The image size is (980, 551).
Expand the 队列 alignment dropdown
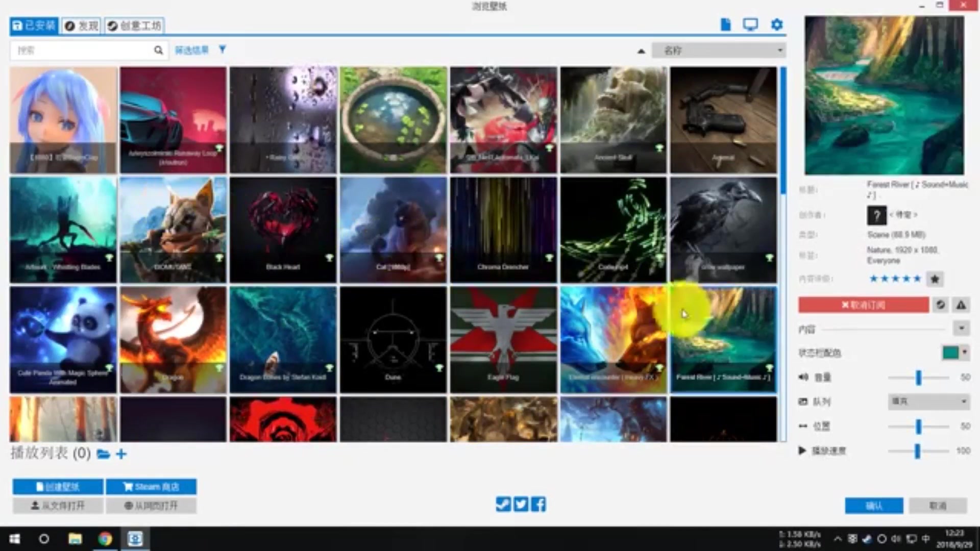coord(928,402)
